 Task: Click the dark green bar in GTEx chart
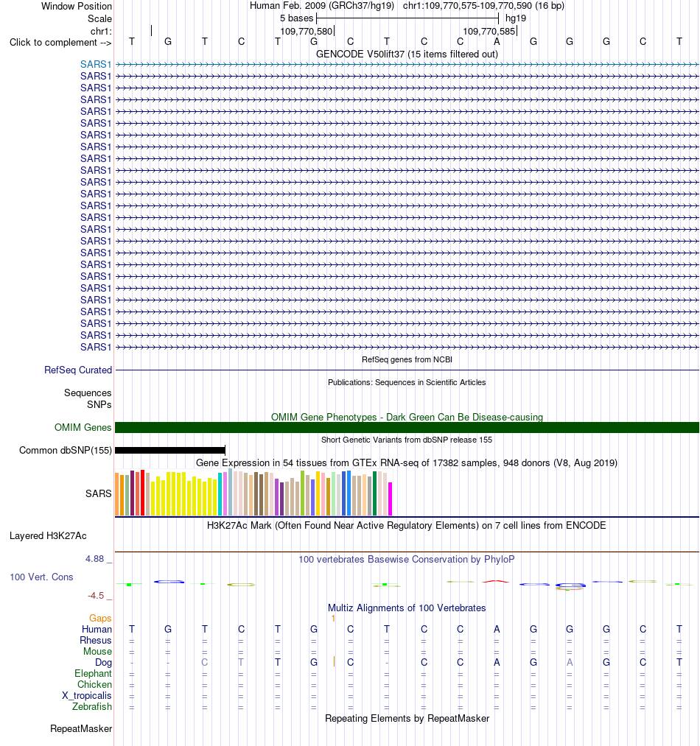tap(375, 493)
